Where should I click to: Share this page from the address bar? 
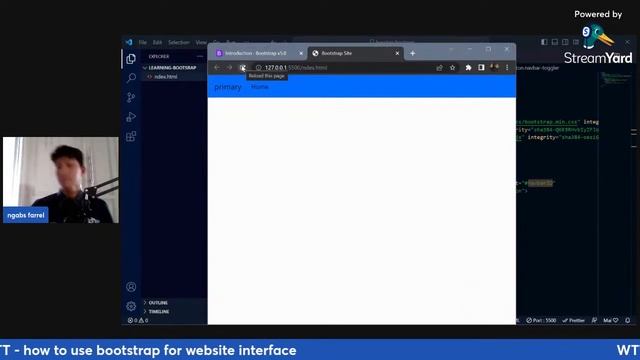coord(440,68)
